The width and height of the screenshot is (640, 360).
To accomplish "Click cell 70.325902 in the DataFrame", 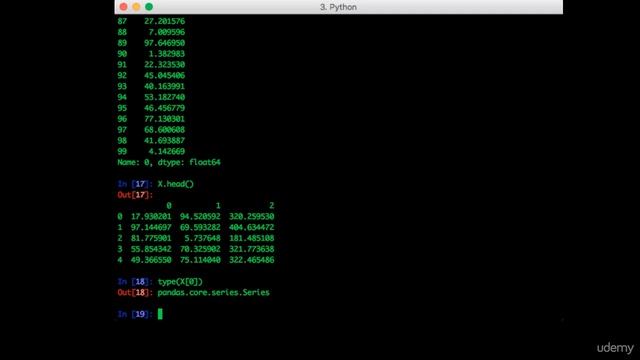I will (x=200, y=249).
